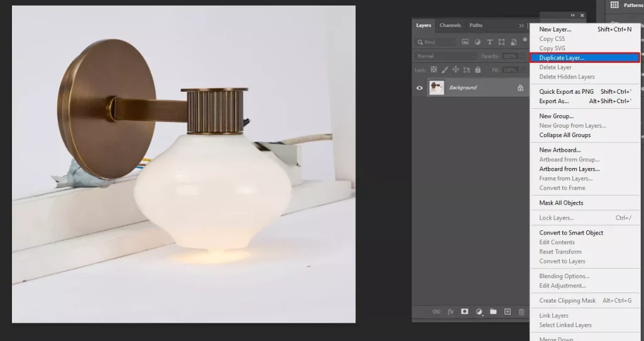Add a layer mask icon
This screenshot has width=644, height=341.
[465, 311]
